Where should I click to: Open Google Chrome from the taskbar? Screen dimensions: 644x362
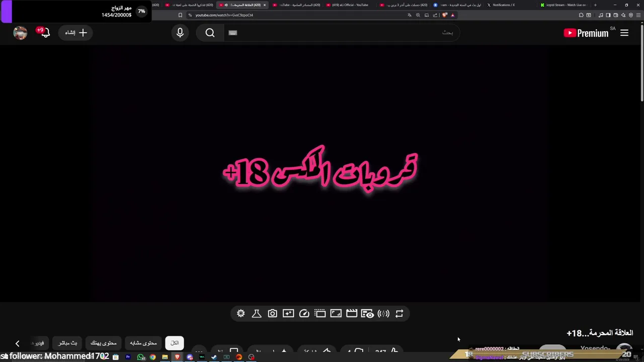click(x=152, y=357)
